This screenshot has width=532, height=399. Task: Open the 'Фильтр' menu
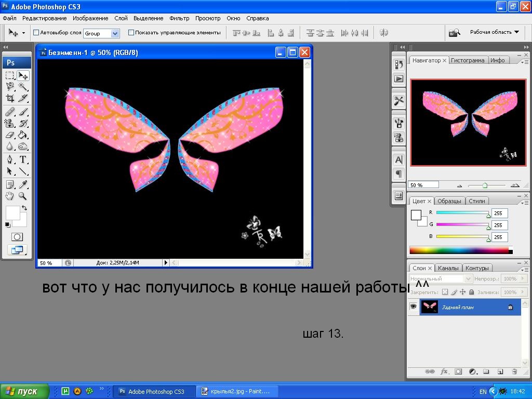[179, 18]
